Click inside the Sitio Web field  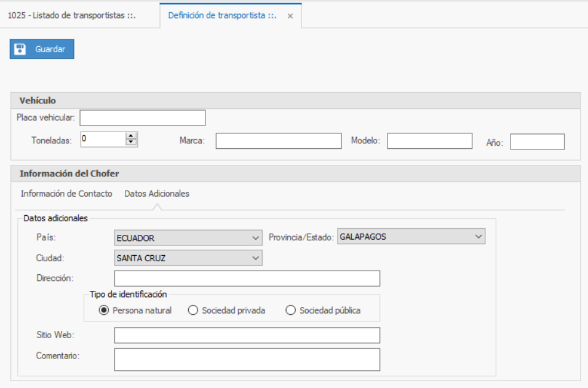click(x=247, y=335)
